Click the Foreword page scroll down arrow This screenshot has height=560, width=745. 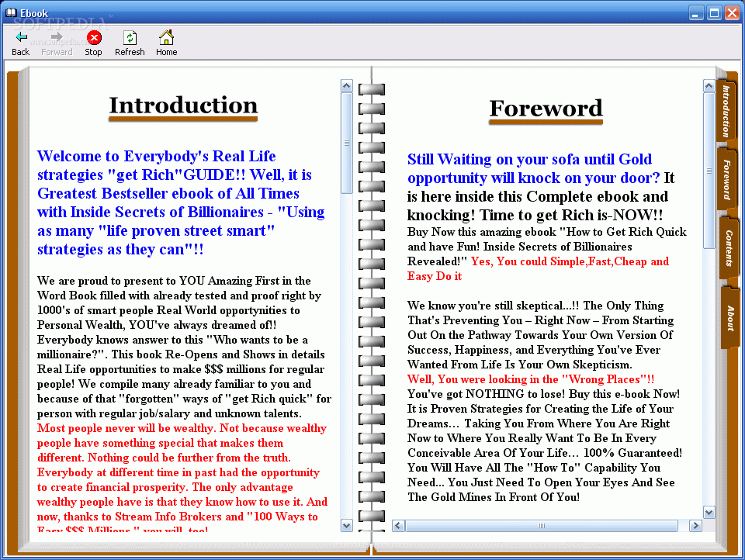tap(709, 513)
